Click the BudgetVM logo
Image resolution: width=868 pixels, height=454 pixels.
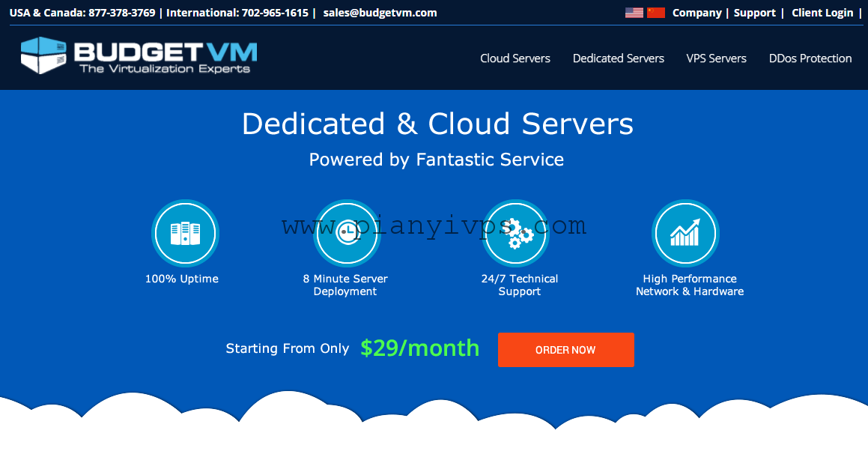click(139, 56)
